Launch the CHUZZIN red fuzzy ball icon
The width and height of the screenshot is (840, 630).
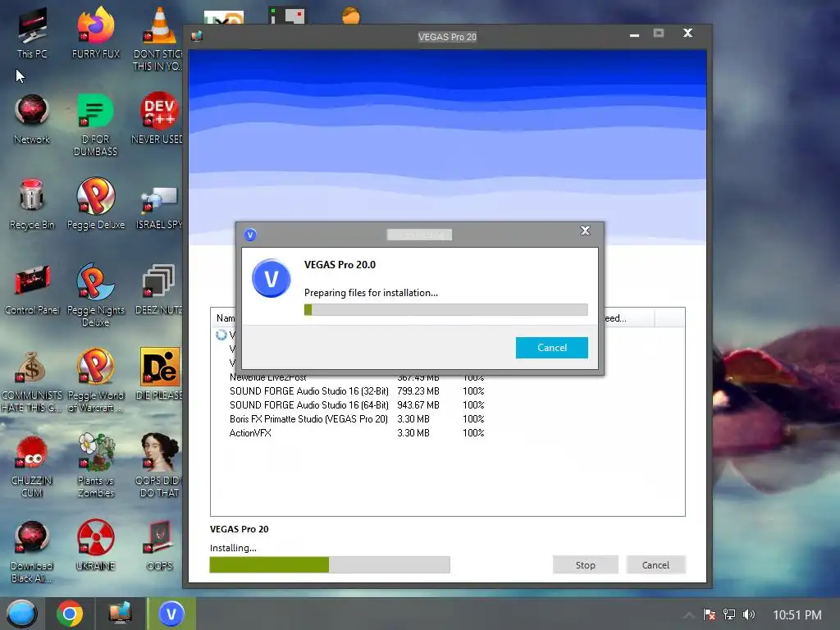tap(32, 466)
